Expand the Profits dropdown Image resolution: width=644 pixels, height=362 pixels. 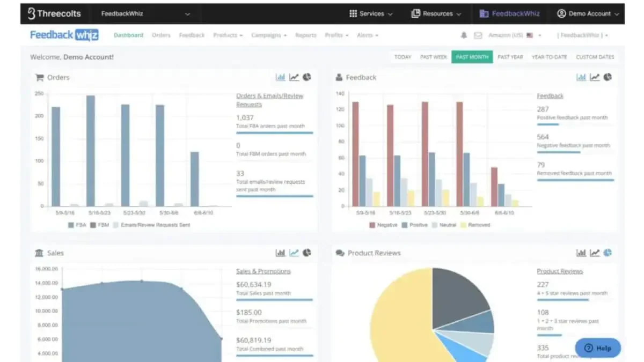point(336,35)
